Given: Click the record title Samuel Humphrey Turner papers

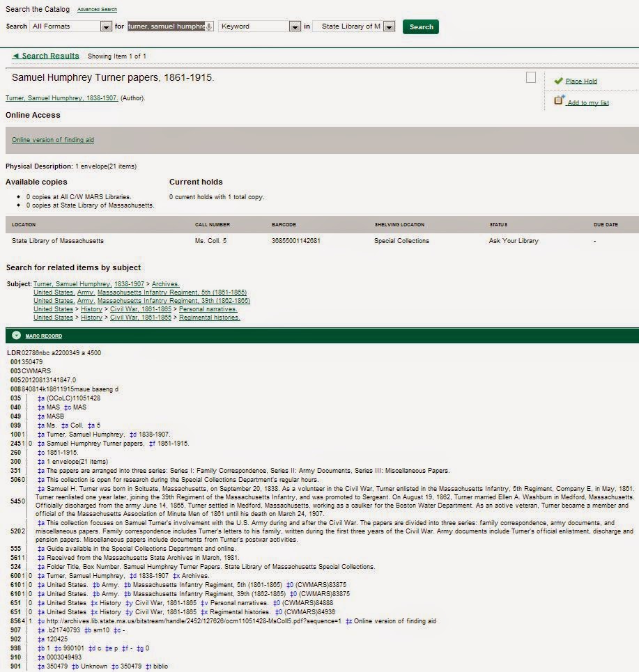Looking at the screenshot, I should point(113,77).
